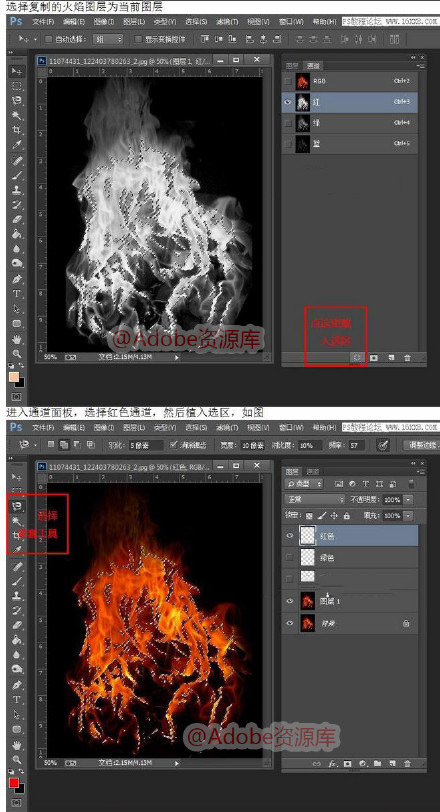Open 编辑(E) menu in Layers-panel window
The width and height of the screenshot is (440, 812).
(74, 428)
